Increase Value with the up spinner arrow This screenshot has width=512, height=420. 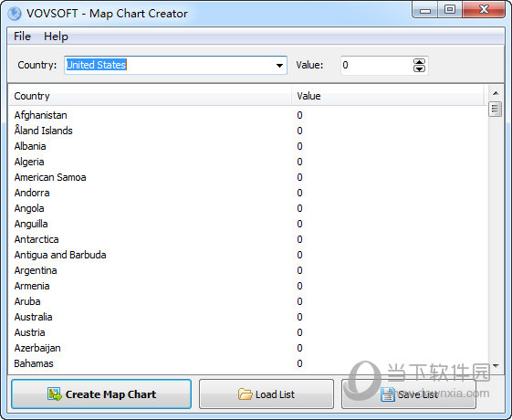(x=419, y=62)
